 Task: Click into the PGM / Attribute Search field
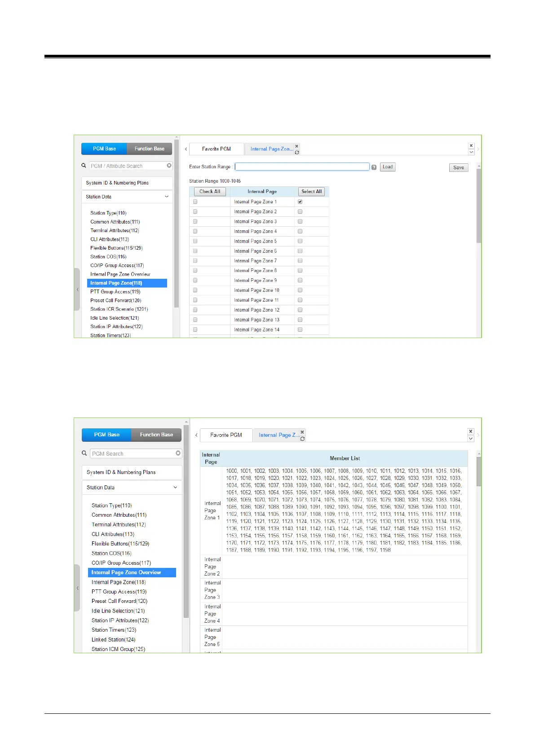(128, 166)
